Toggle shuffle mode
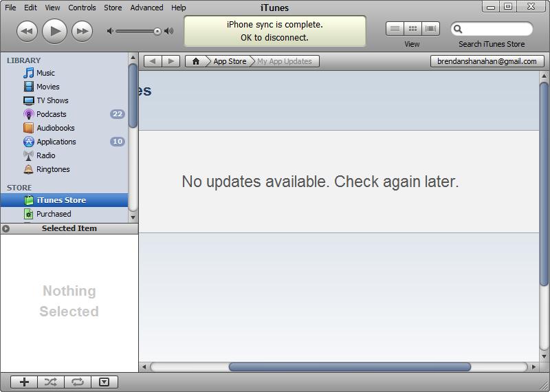The height and width of the screenshot is (392, 550). [51, 382]
